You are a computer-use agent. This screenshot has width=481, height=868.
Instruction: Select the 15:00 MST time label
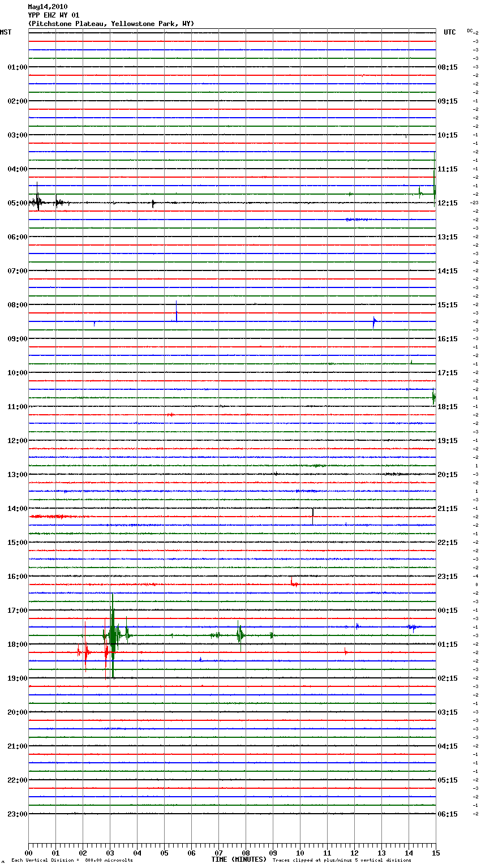tap(18, 543)
